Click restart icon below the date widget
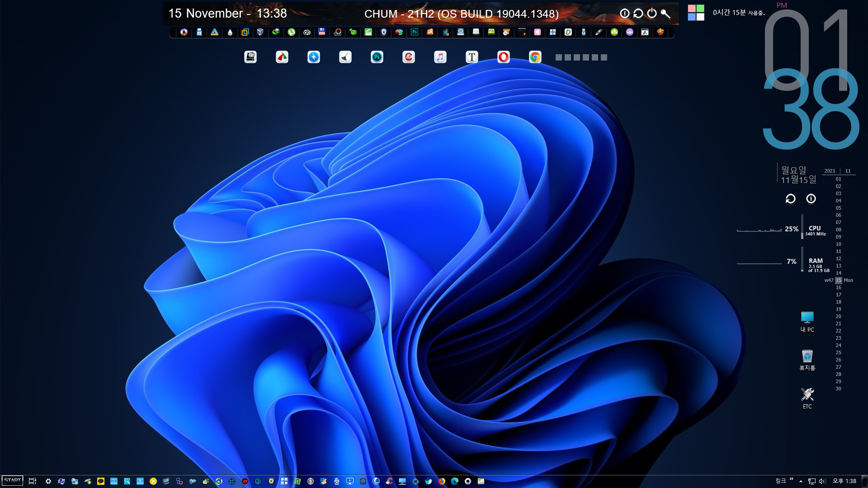This screenshot has height=488, width=868. click(790, 199)
